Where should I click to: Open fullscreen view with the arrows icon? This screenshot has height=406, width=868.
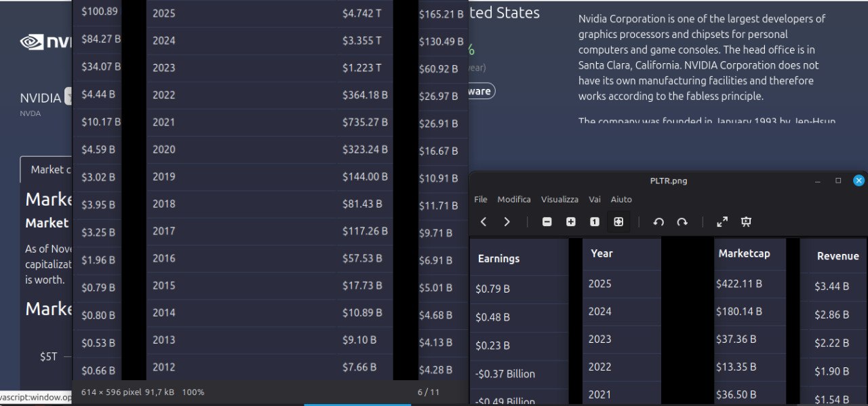pos(722,222)
